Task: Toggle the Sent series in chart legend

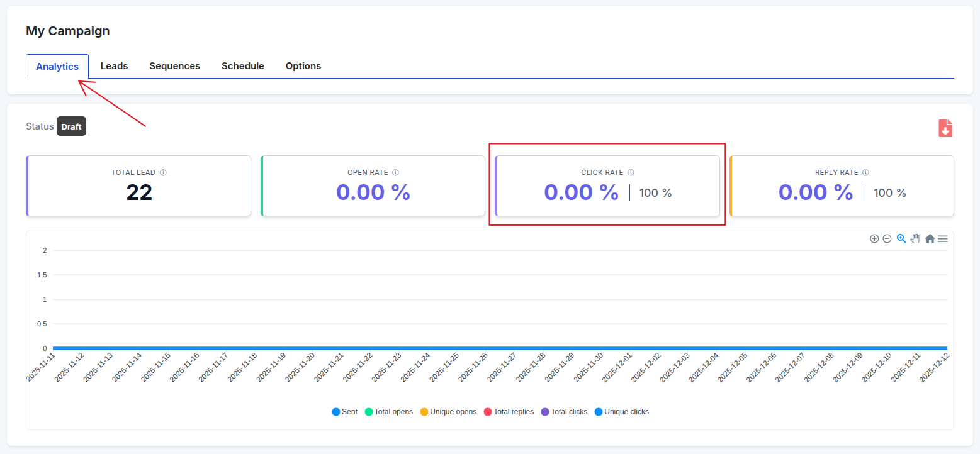Action: tap(345, 412)
